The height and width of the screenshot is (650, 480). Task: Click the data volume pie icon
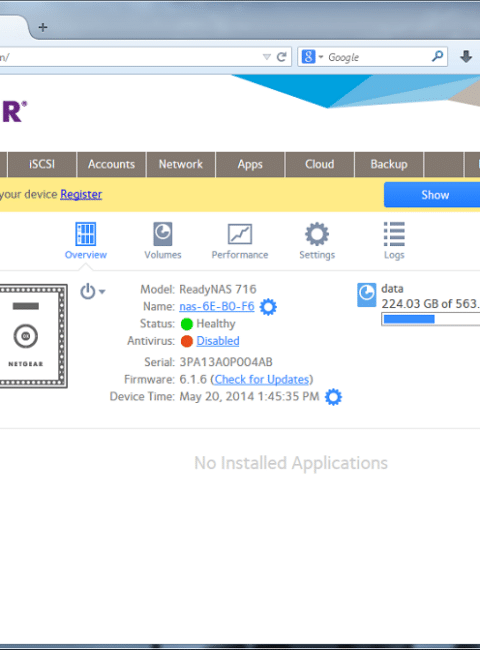coord(366,295)
